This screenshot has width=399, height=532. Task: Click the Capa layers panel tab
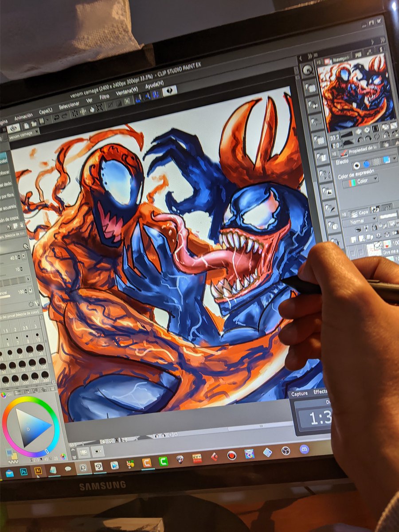tap(359, 213)
